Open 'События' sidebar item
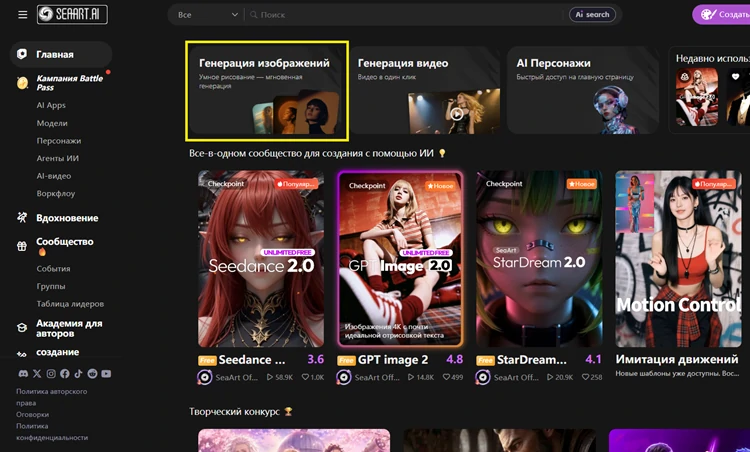The image size is (750, 452). [53, 268]
